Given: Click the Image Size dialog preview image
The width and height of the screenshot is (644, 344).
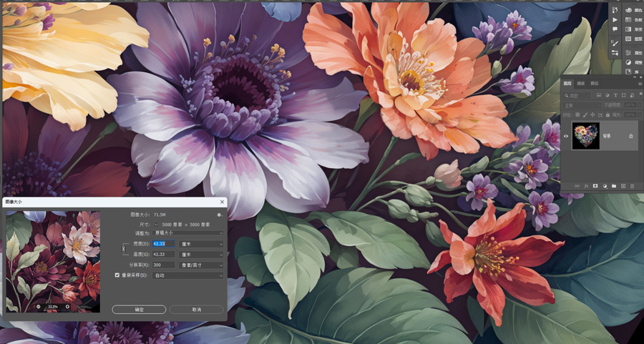Looking at the screenshot, I should click(x=53, y=262).
